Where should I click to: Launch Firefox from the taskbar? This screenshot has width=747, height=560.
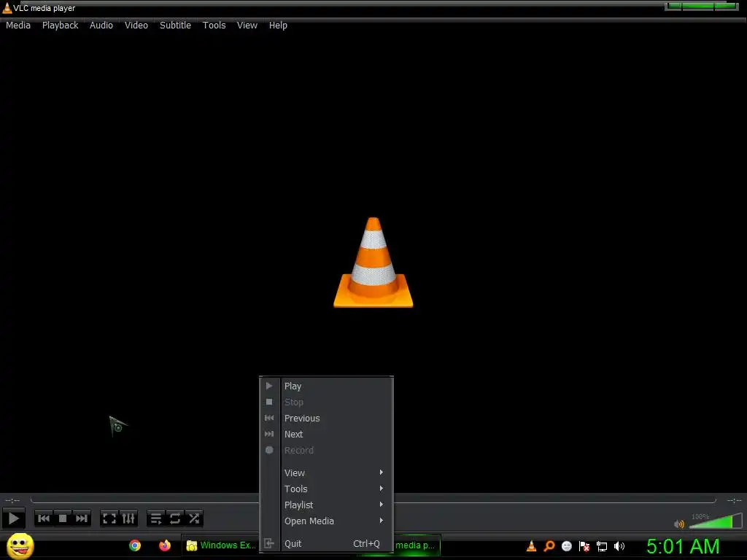[165, 545]
